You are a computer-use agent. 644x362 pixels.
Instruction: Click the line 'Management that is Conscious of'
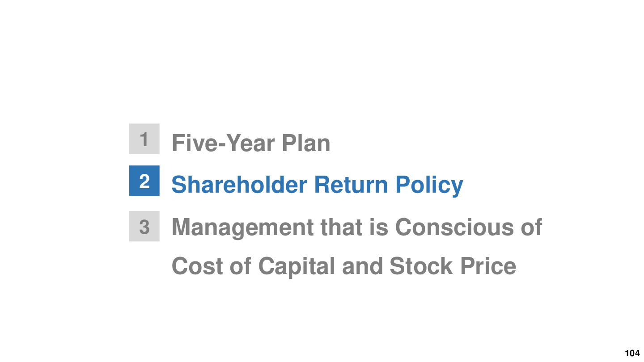356,227
